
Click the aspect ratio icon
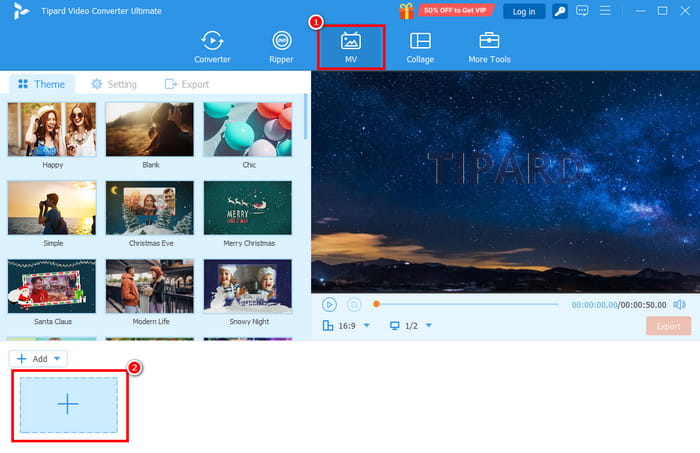(328, 326)
